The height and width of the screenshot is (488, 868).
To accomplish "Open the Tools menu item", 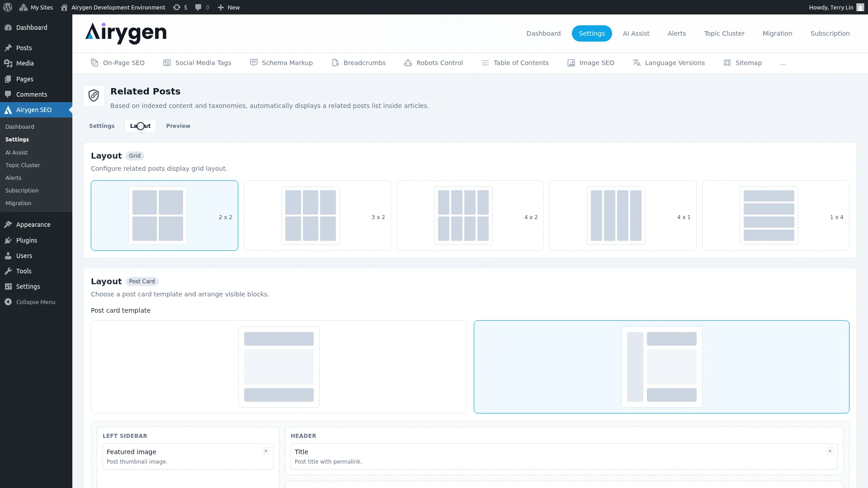I will tap(36, 271).
